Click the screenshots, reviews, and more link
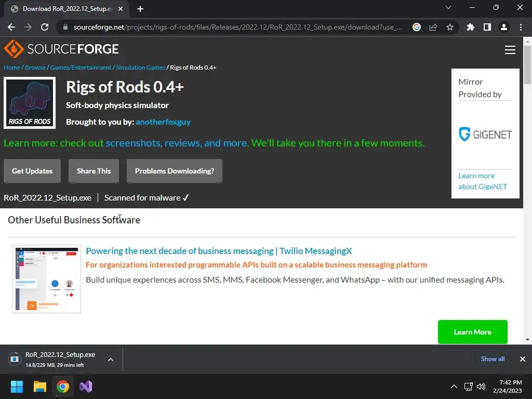The image size is (532, 399). pyautogui.click(x=177, y=143)
